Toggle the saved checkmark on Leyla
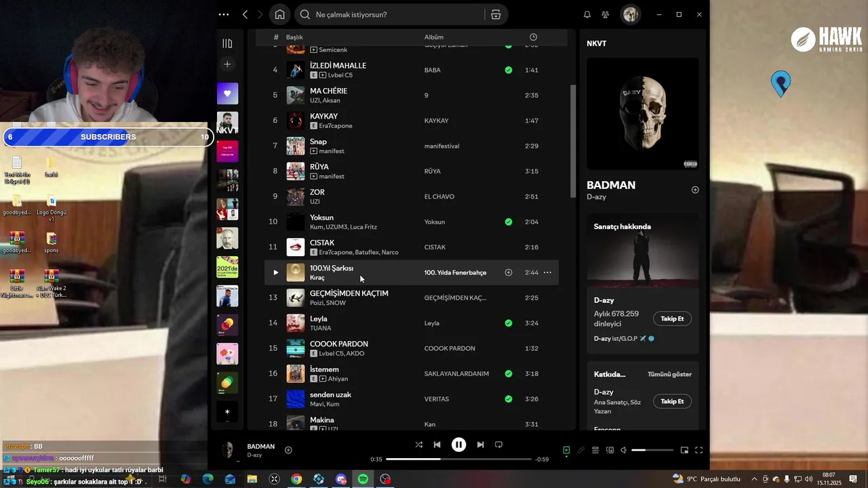Screen dimensions: 868x488 coord(509,323)
